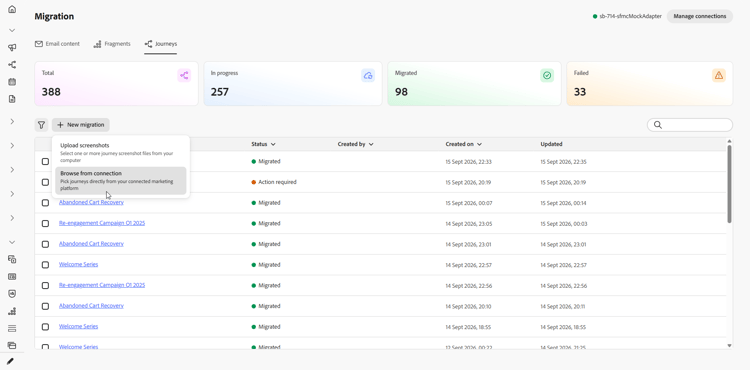Click the Action required status text

tap(277, 182)
